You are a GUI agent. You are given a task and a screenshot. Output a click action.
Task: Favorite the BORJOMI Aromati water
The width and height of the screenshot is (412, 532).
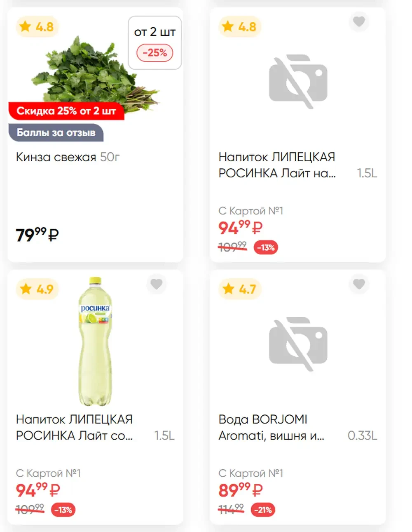coord(359,284)
